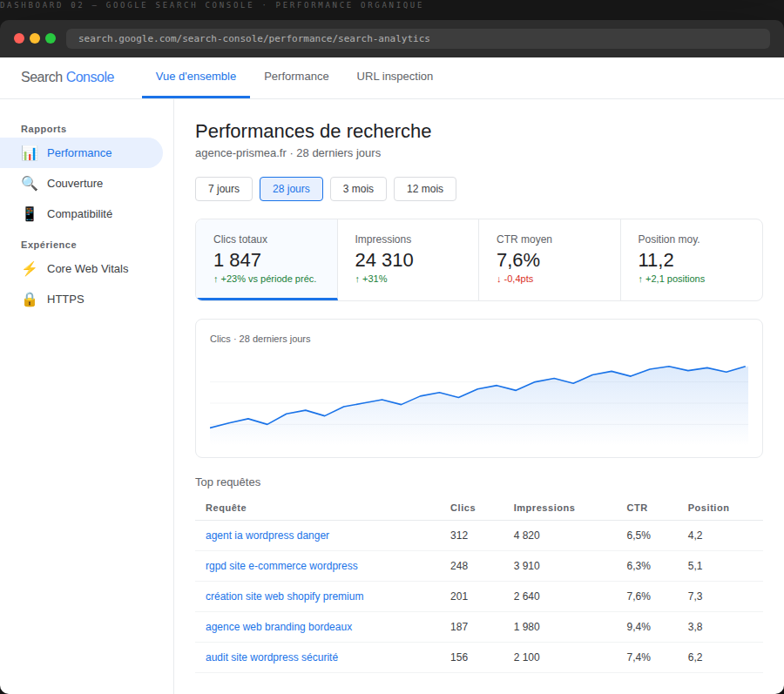
Task: Click the Performance bar chart icon
Action: 30,153
